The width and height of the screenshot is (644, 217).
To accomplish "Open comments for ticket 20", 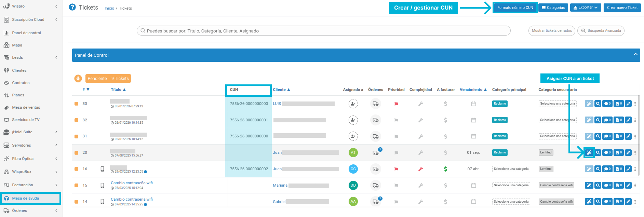I will 607,153.
